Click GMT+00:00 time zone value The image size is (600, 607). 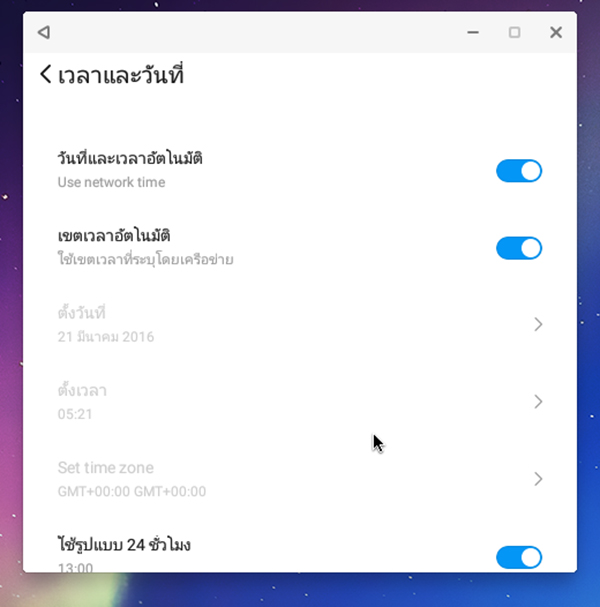coord(132,491)
